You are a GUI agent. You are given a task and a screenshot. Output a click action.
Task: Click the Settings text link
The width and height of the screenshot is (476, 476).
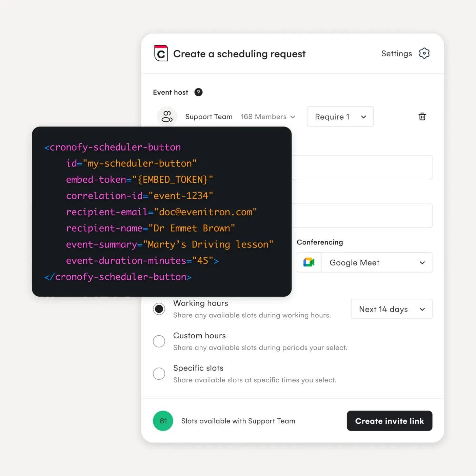click(396, 54)
